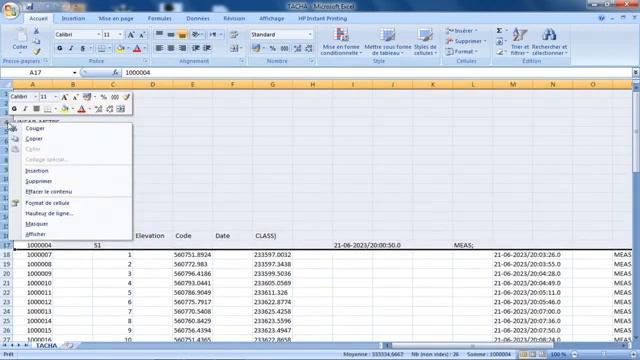
Task: Click the Office button in the top-left corner
Action: point(10,10)
